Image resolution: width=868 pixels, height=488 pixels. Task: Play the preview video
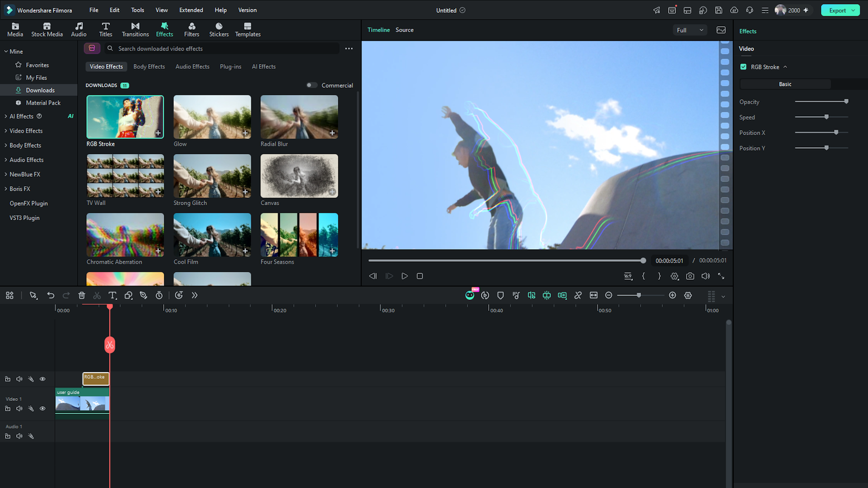coord(405,276)
